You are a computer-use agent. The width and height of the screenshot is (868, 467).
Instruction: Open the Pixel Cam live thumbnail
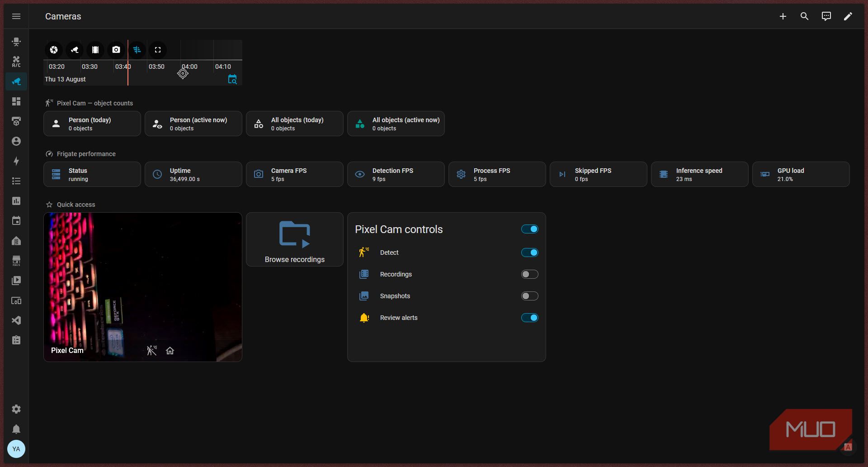coord(143,287)
